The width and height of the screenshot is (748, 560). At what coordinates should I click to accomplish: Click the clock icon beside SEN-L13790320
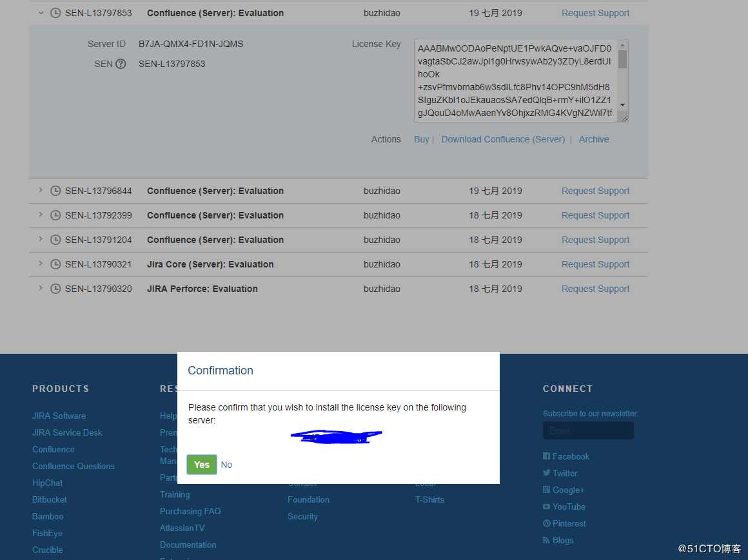point(55,289)
